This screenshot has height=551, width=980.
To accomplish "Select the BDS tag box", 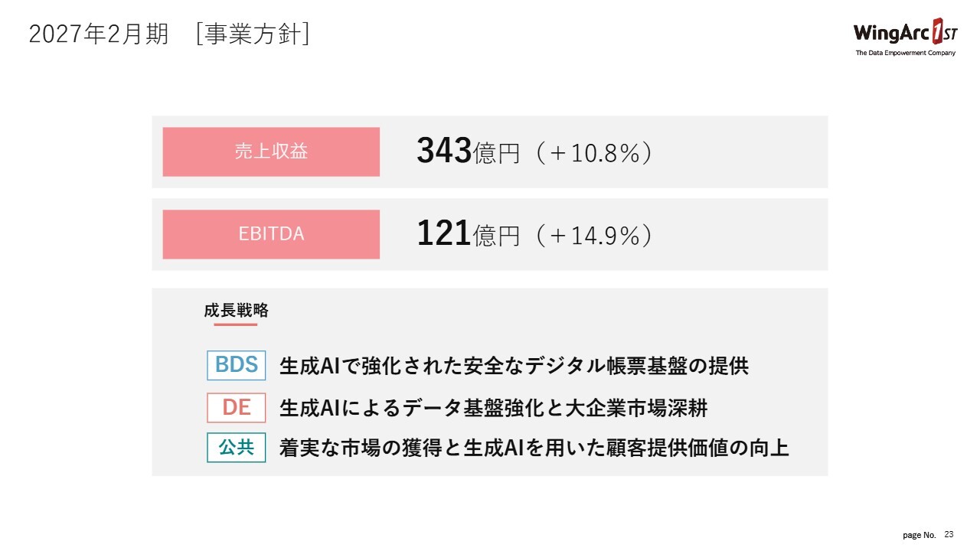I will pyautogui.click(x=236, y=365).
